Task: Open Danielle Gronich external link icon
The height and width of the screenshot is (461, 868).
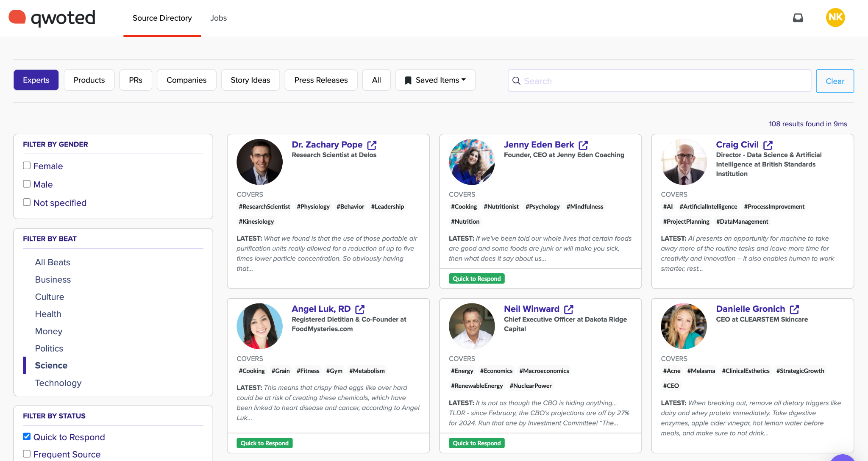Action: pos(795,309)
